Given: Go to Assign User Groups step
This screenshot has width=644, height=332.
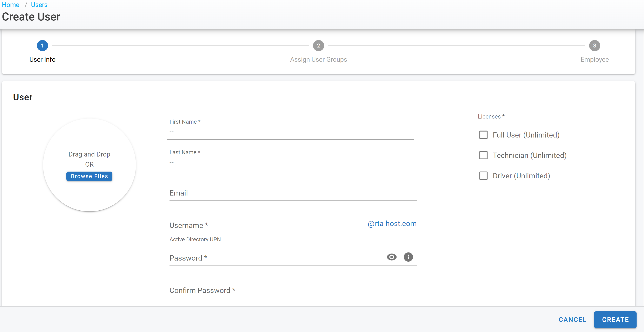Looking at the screenshot, I should [318, 60].
